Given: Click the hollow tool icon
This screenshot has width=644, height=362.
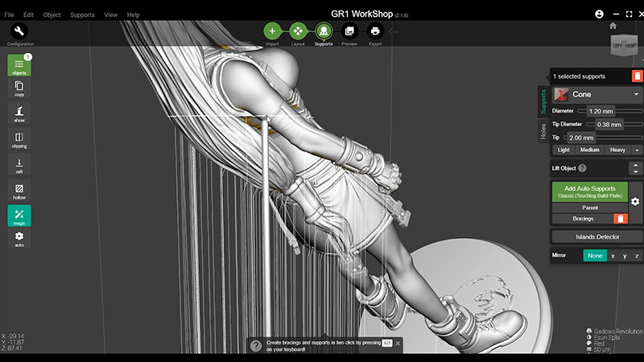Looking at the screenshot, I should tap(19, 191).
